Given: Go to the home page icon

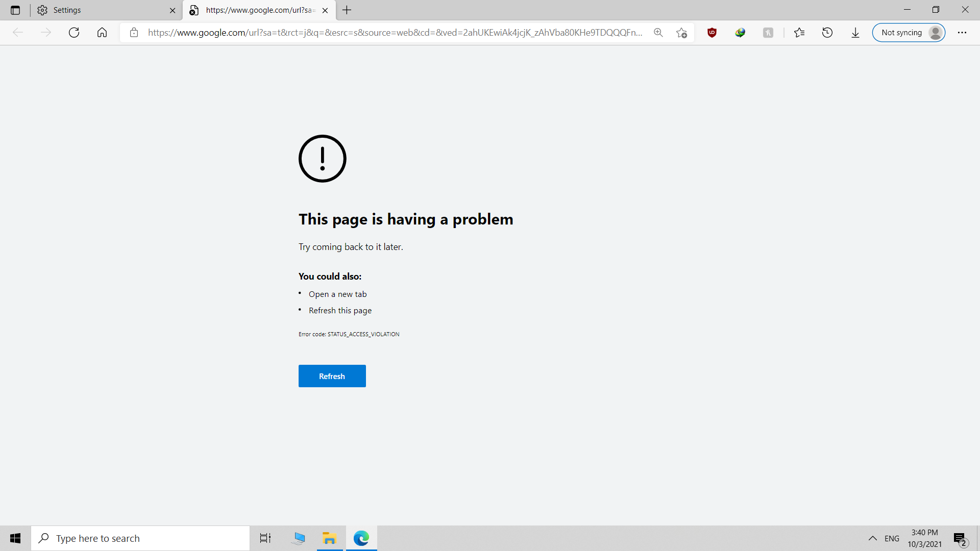Looking at the screenshot, I should (x=102, y=33).
